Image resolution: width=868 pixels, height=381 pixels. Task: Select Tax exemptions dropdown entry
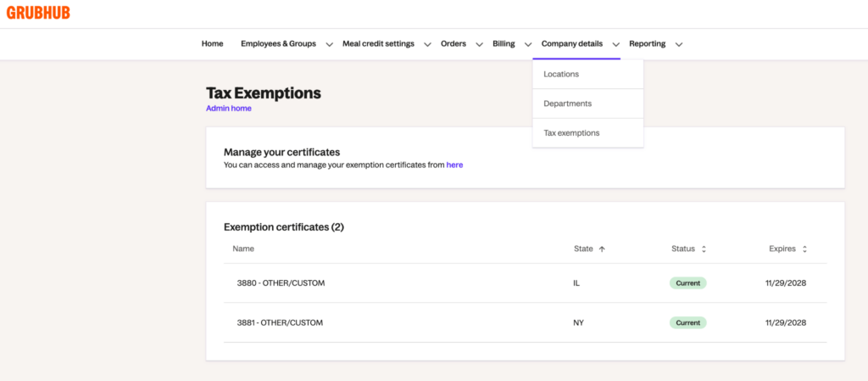click(x=588, y=133)
